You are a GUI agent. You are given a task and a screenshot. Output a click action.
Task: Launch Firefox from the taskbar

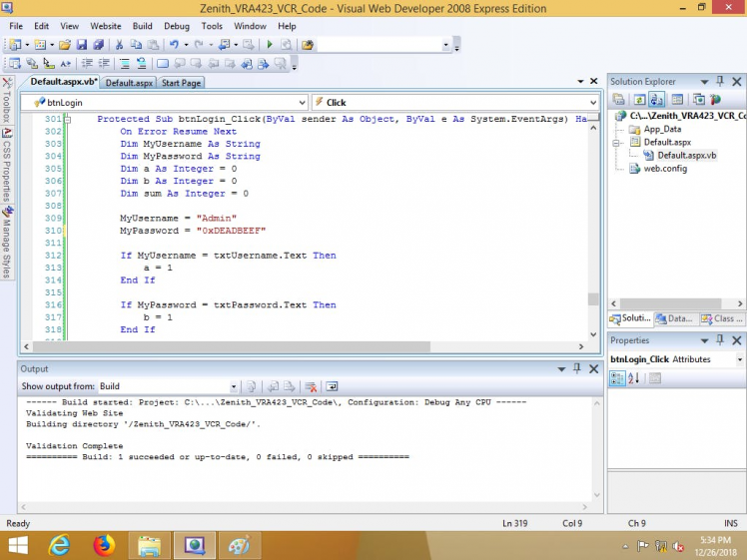pos(104,545)
